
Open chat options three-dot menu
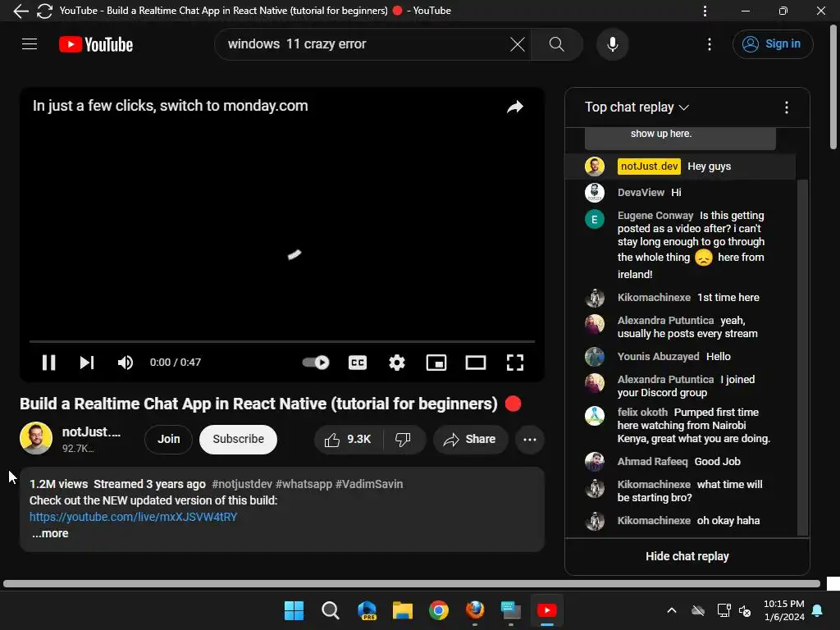786,107
